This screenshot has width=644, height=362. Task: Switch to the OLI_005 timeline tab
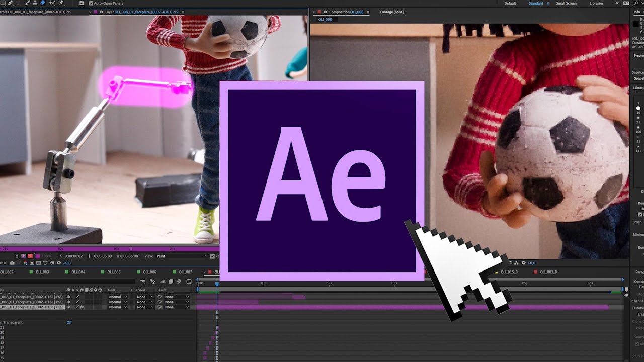tap(114, 272)
